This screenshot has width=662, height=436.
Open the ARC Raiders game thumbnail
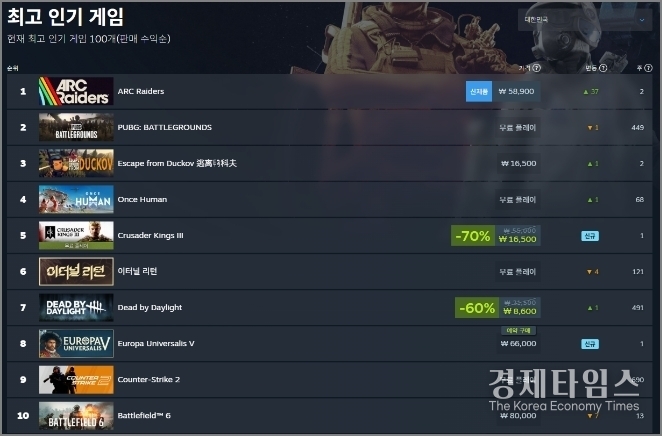[x=76, y=91]
